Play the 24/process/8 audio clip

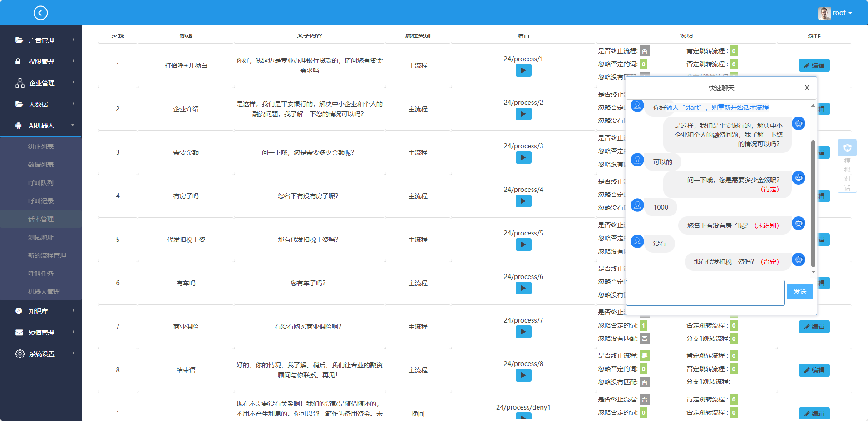point(523,376)
